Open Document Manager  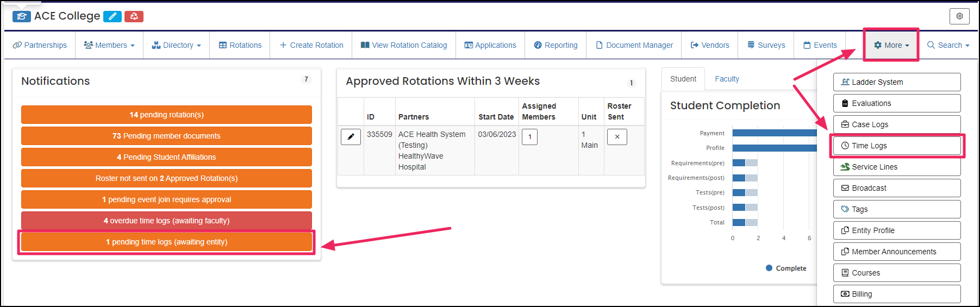click(634, 45)
